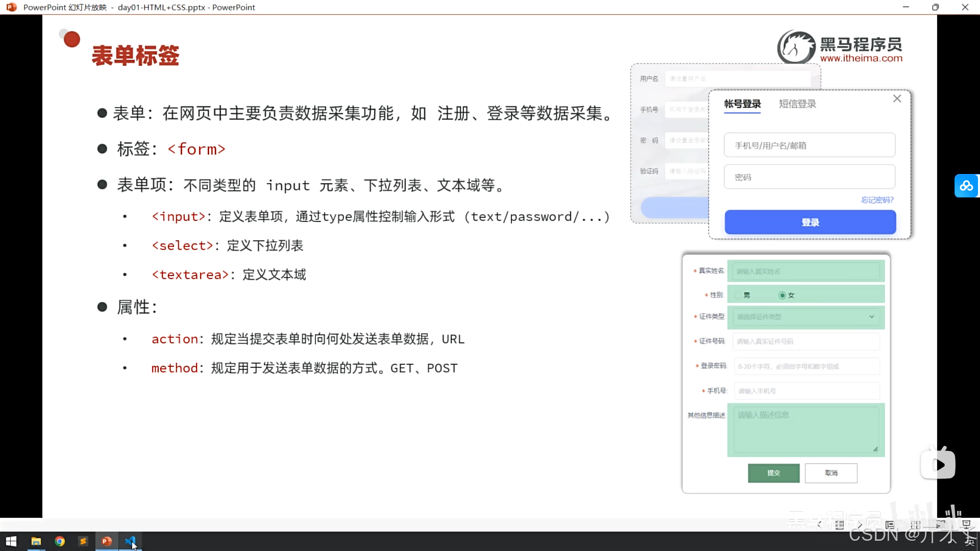Close the login dialog with X
This screenshot has width=980, height=551.
point(897,98)
